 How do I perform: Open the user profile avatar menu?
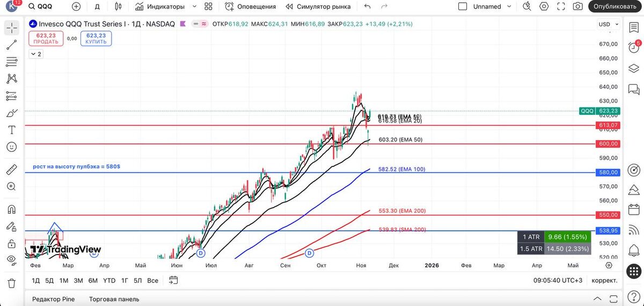point(12,6)
